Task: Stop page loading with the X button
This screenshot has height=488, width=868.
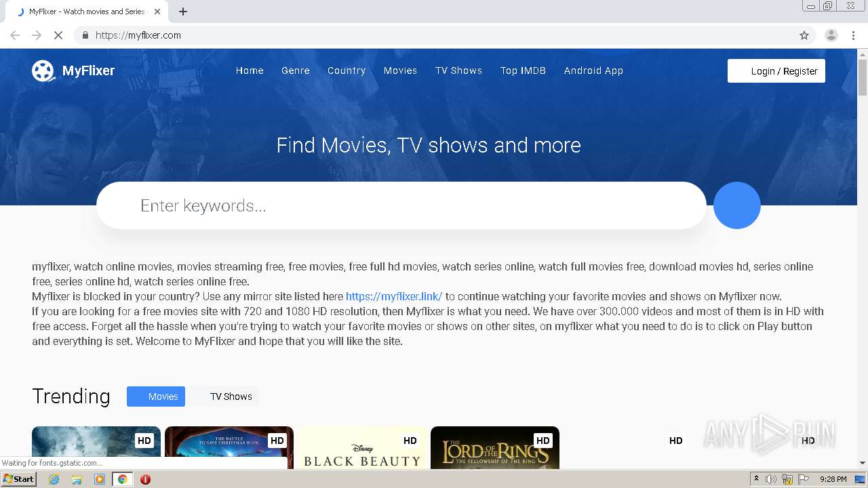Action: tap(58, 35)
